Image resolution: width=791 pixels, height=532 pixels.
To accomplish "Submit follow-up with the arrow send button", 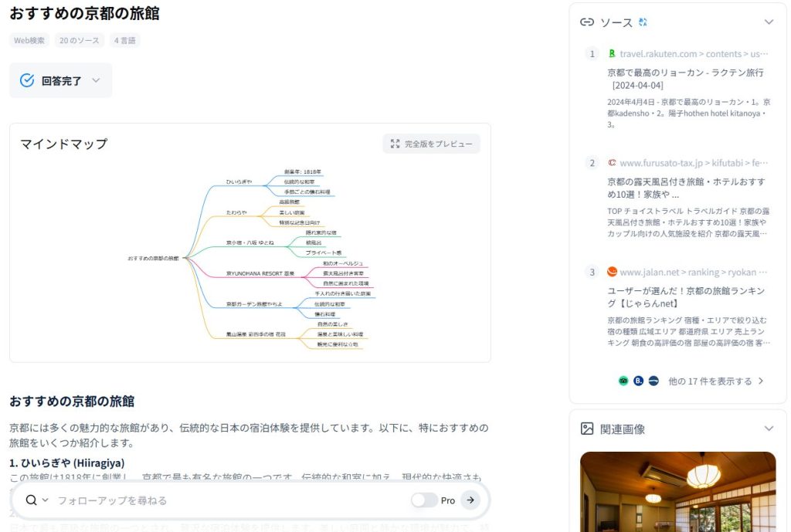I will click(470, 500).
